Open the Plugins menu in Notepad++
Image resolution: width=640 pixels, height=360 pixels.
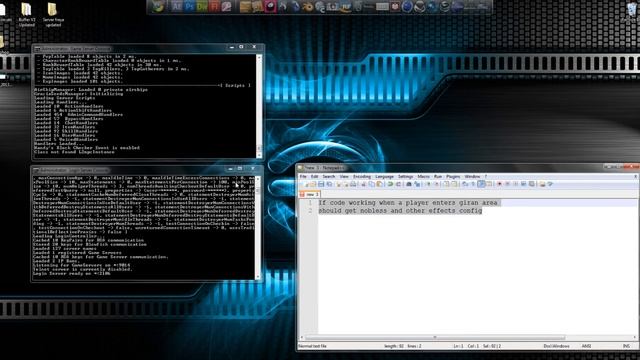coord(453,177)
